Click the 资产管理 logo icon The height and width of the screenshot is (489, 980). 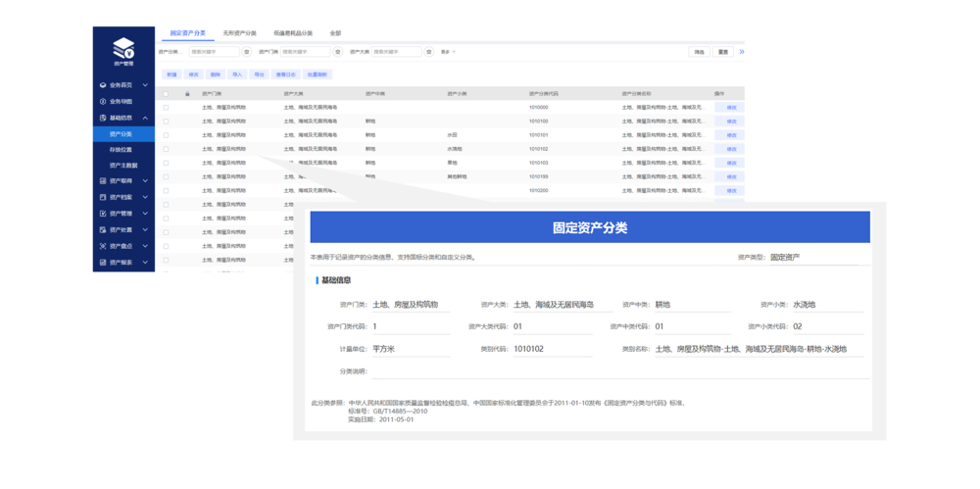click(x=122, y=48)
